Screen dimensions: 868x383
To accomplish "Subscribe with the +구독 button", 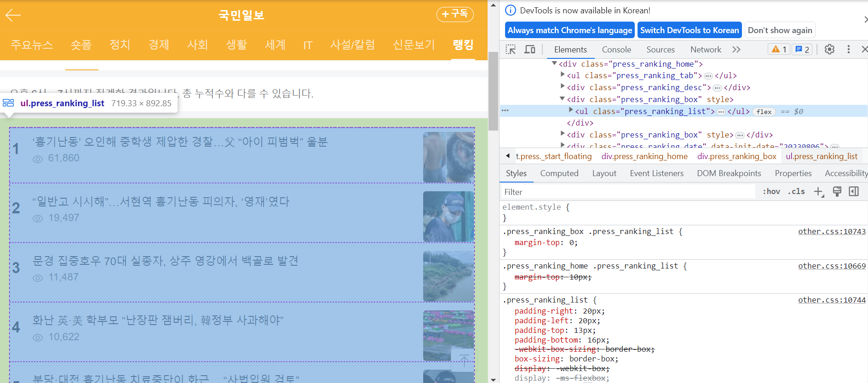I will tap(455, 14).
